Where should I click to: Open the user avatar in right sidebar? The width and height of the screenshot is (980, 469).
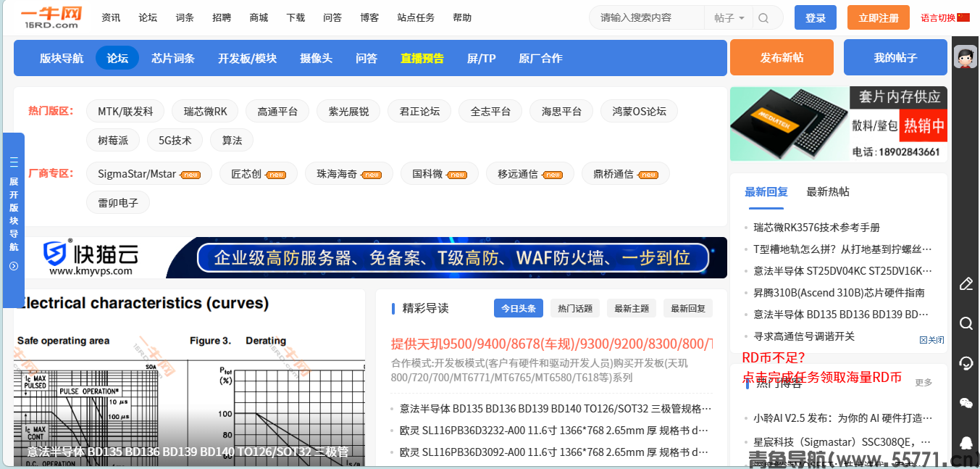(x=965, y=57)
